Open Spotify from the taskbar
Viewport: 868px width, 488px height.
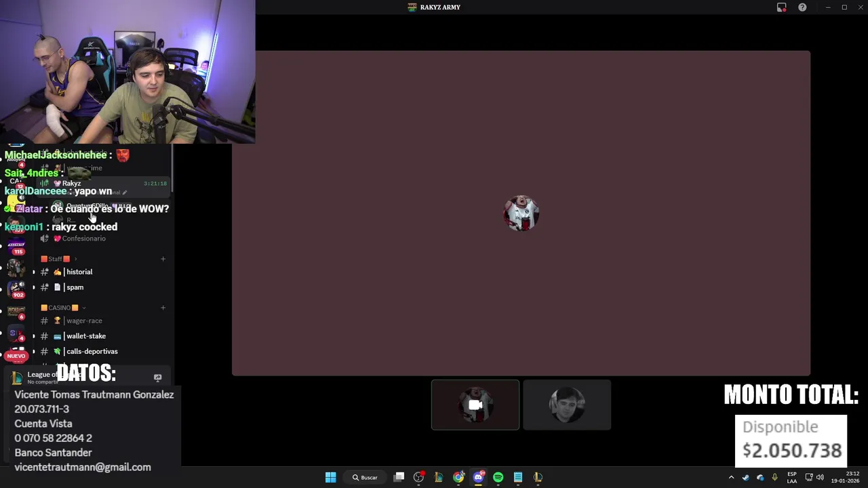click(498, 477)
